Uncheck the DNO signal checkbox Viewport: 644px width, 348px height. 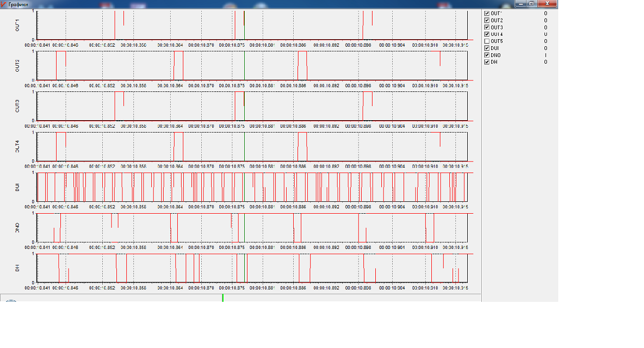tap(487, 55)
